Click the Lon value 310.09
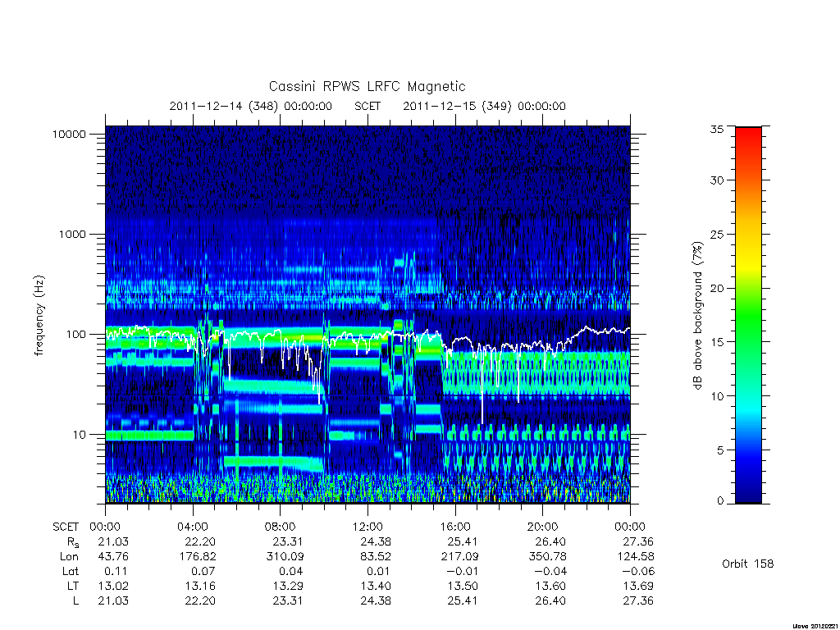840x630 pixels. (285, 557)
